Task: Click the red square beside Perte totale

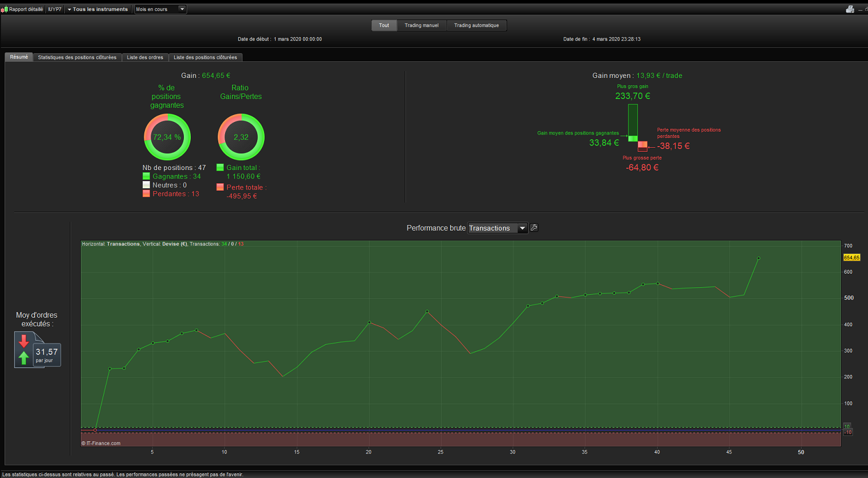Action: [x=220, y=187]
